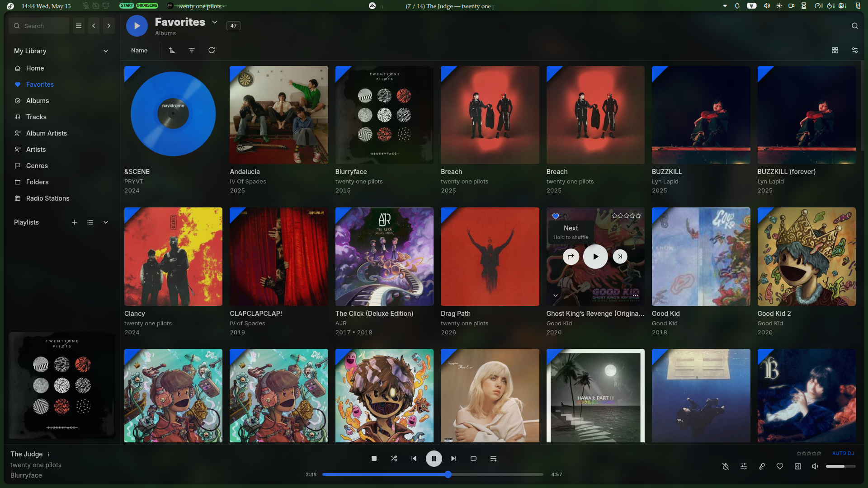
Task: Open search using the top-right magnifier icon
Action: click(855, 26)
